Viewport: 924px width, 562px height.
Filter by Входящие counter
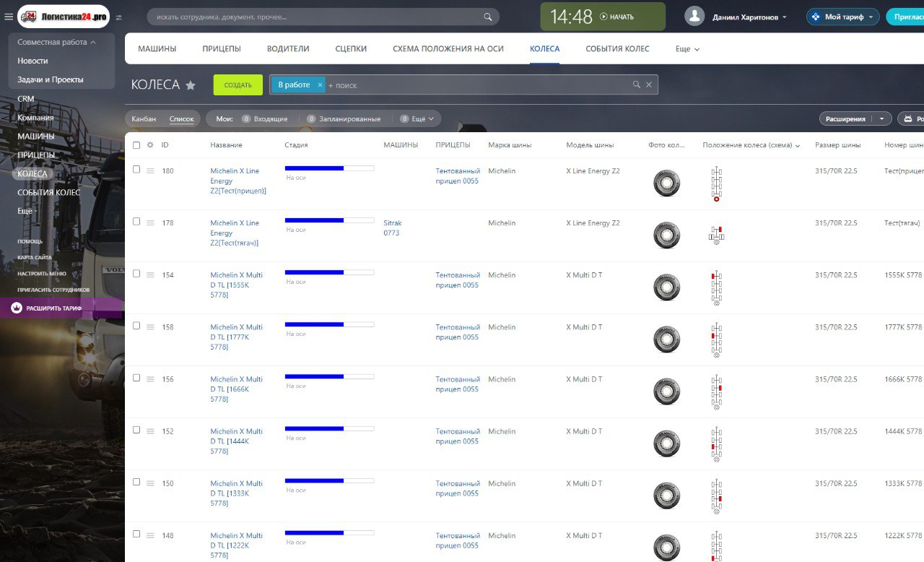point(265,118)
